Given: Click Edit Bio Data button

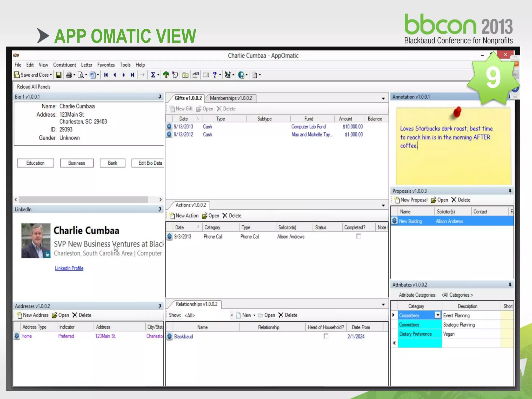Looking at the screenshot, I should (148, 163).
